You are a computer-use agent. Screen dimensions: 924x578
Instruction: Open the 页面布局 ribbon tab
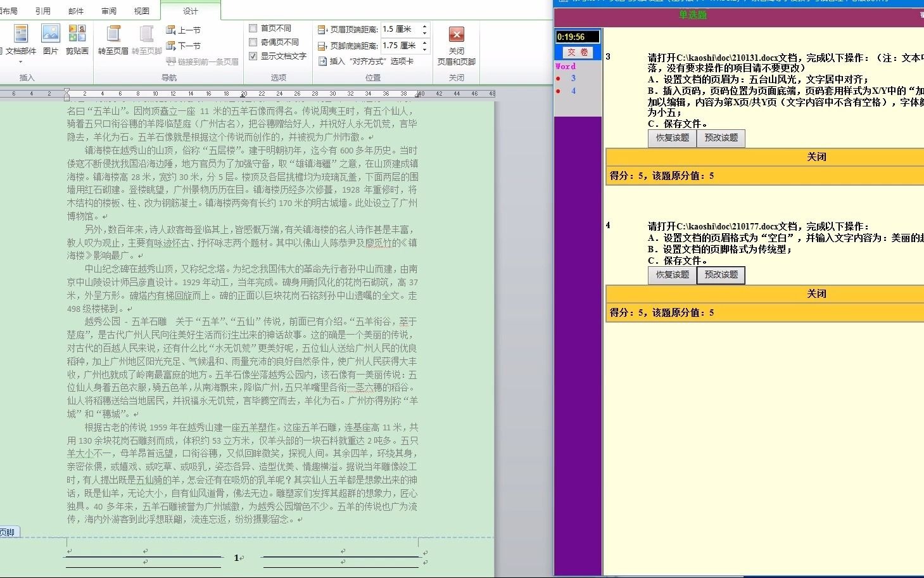[9, 11]
